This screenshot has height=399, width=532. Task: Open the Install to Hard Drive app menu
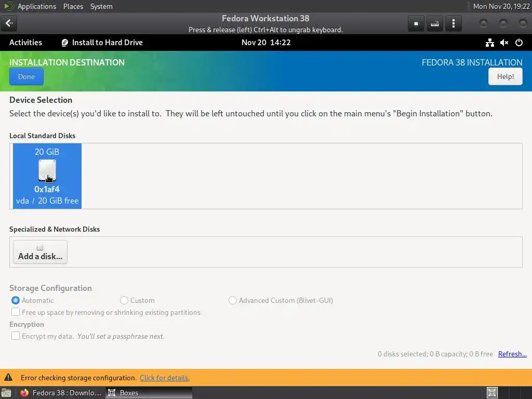click(102, 43)
